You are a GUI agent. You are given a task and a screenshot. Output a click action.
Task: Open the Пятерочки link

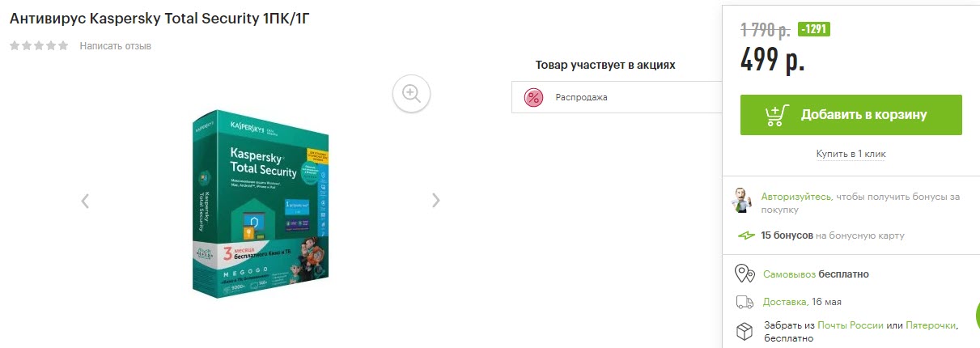931,325
